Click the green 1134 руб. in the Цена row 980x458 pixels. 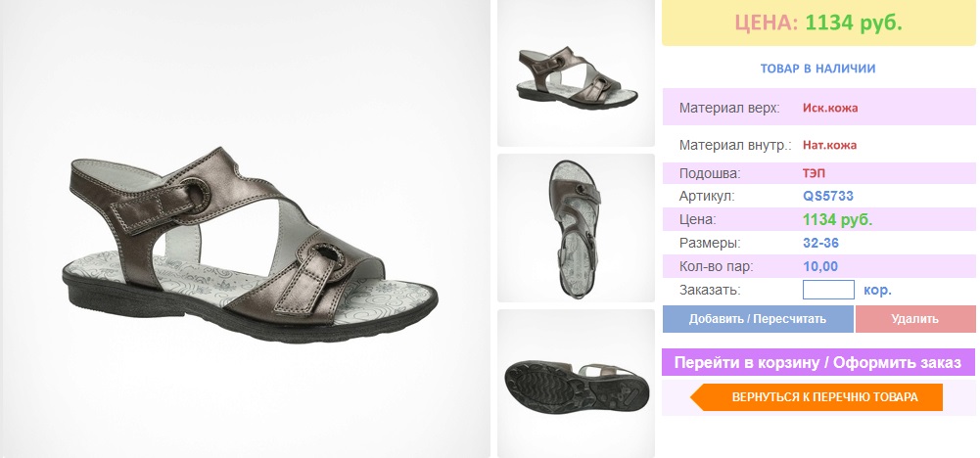[837, 220]
